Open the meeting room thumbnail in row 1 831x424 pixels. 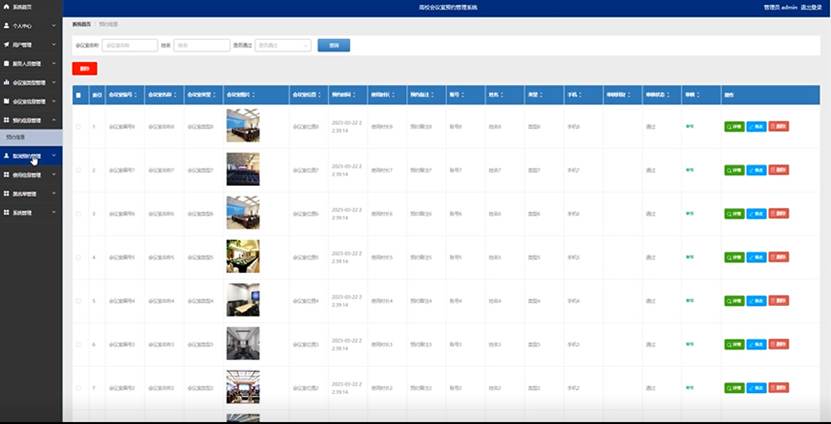coord(243,126)
